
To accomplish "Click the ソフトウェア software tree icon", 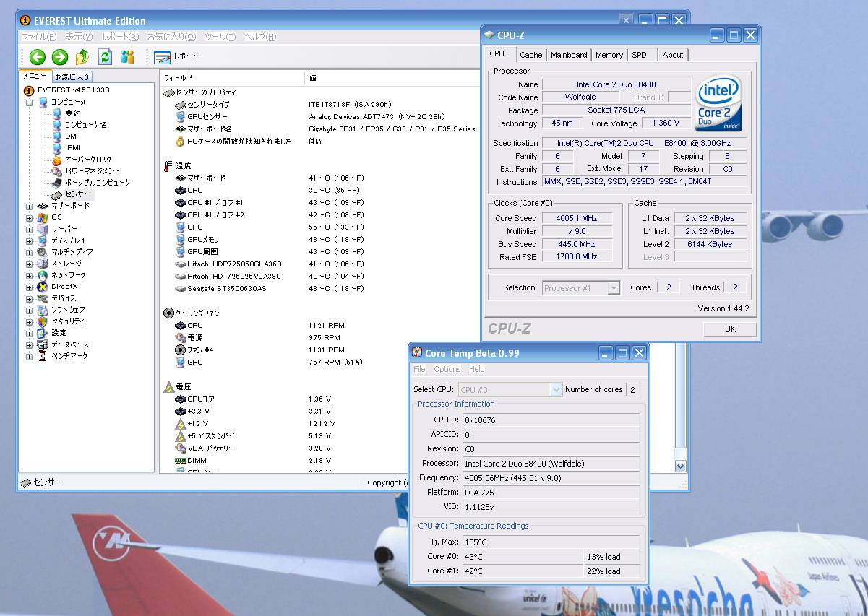I will pyautogui.click(x=42, y=310).
